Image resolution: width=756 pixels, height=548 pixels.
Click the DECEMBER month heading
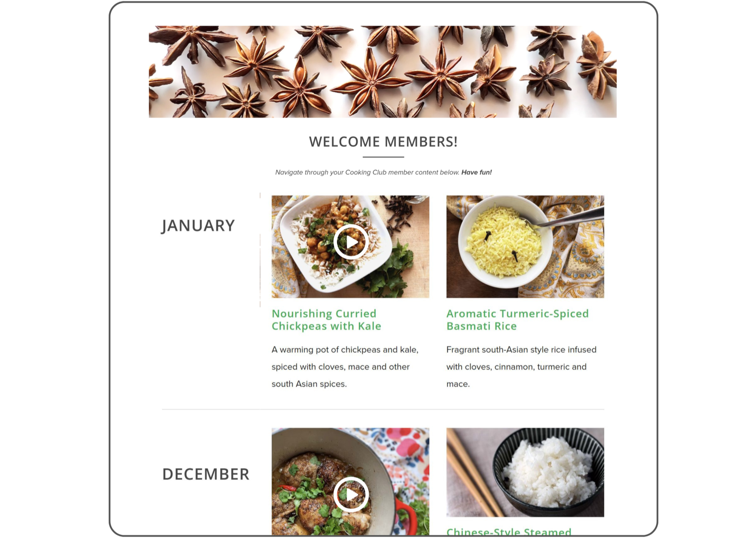(x=206, y=474)
